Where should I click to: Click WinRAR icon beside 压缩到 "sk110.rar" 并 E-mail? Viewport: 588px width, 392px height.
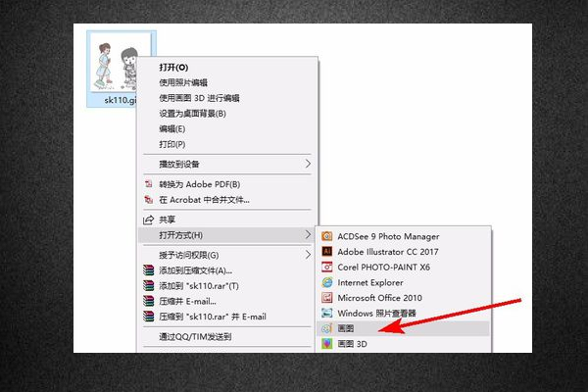(149, 317)
